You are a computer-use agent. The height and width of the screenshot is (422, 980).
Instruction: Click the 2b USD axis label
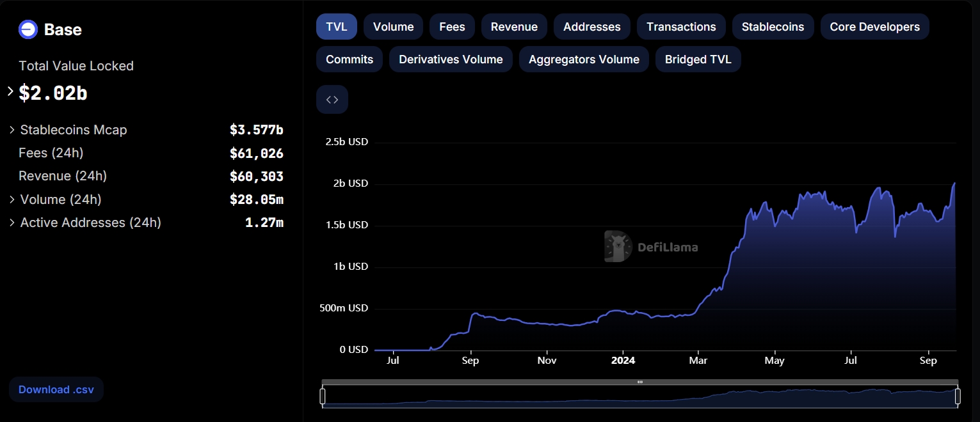(350, 184)
